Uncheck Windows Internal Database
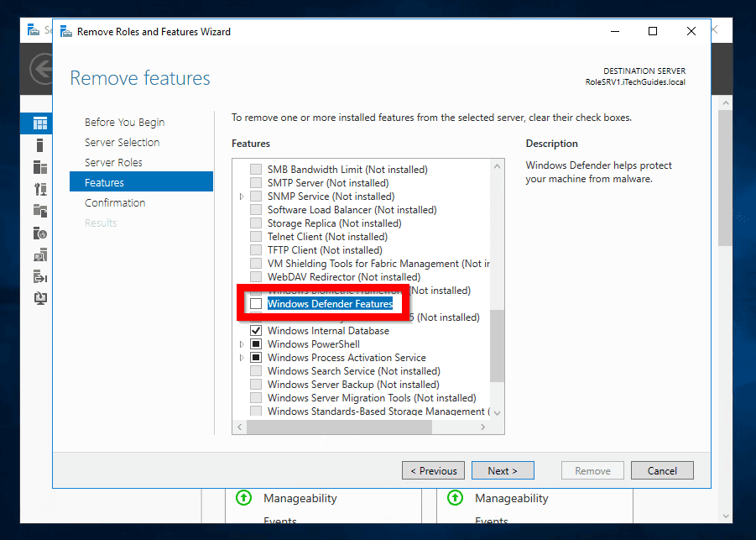The height and width of the screenshot is (540, 756). click(255, 330)
